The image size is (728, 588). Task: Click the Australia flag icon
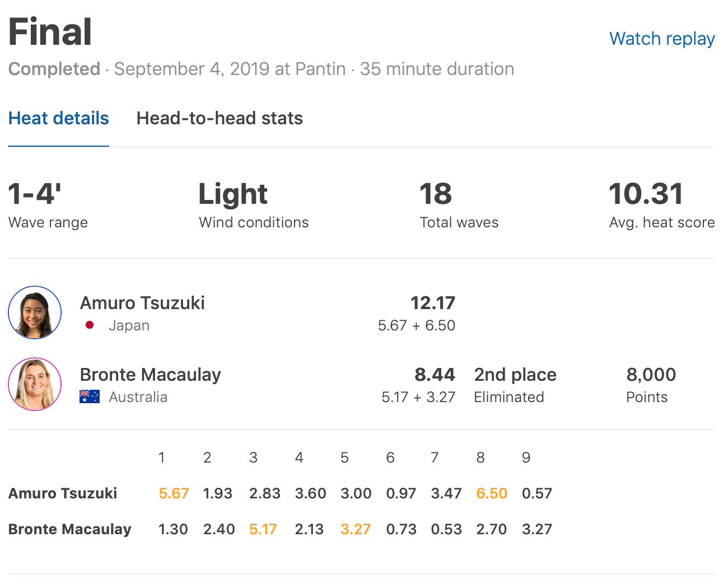[90, 397]
